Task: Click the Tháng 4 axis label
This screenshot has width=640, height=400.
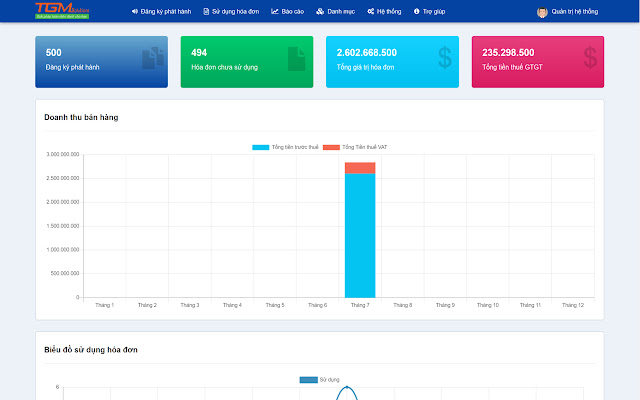Action: pyautogui.click(x=232, y=305)
